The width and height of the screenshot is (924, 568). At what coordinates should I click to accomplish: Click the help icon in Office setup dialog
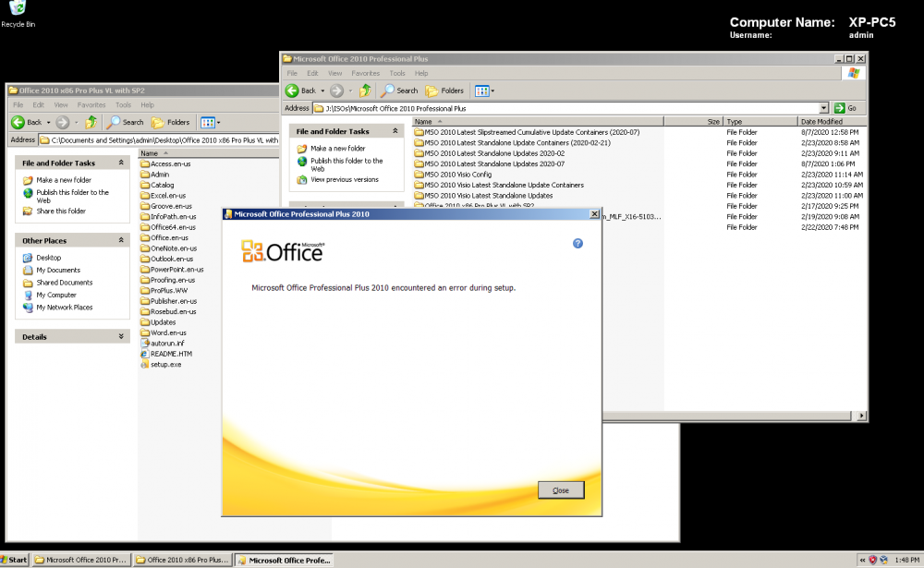coord(578,243)
